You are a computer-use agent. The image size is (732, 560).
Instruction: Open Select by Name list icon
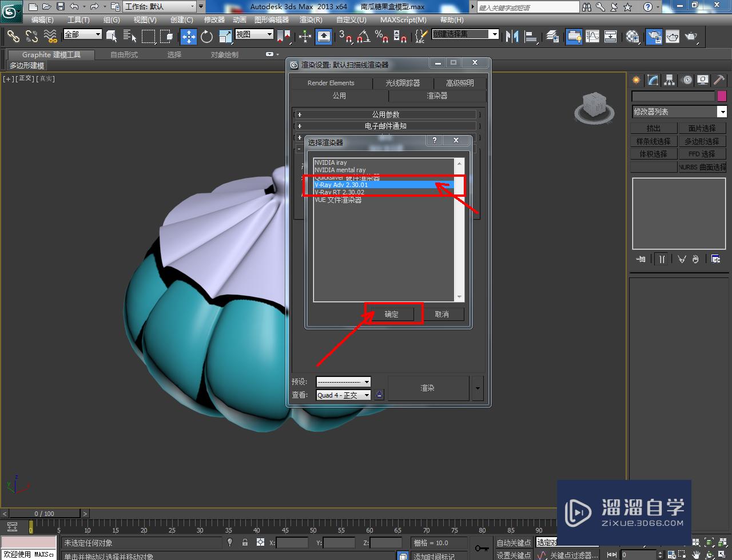(130, 37)
